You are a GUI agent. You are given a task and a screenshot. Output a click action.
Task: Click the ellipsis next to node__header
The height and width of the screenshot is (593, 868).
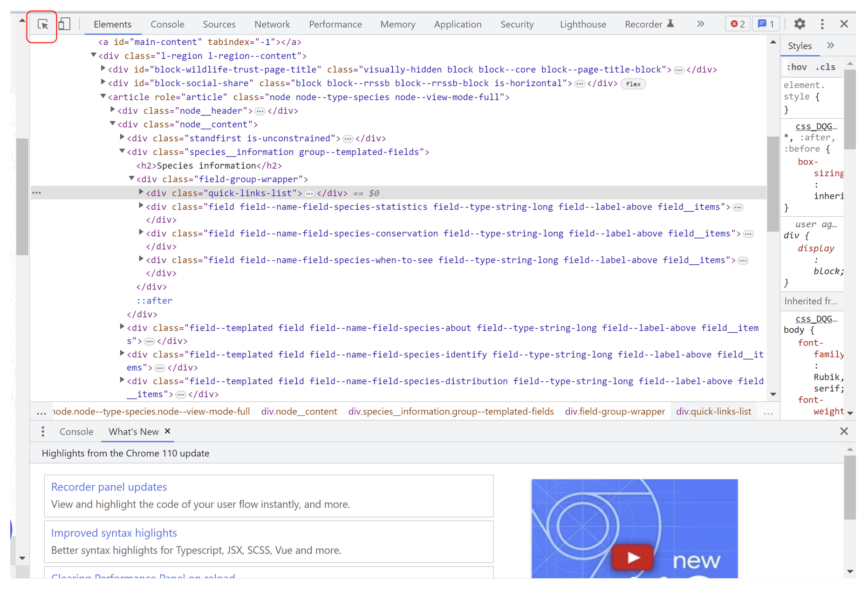point(260,111)
